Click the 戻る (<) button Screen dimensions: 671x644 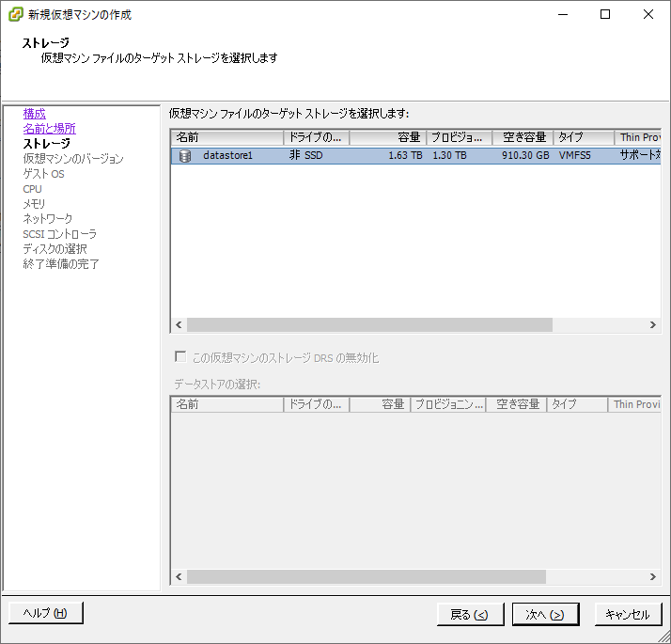click(470, 615)
